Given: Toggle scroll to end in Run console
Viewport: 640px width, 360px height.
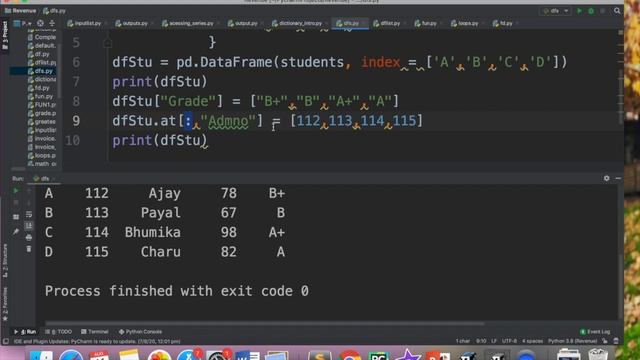Looking at the screenshot, I should click(x=29, y=225).
